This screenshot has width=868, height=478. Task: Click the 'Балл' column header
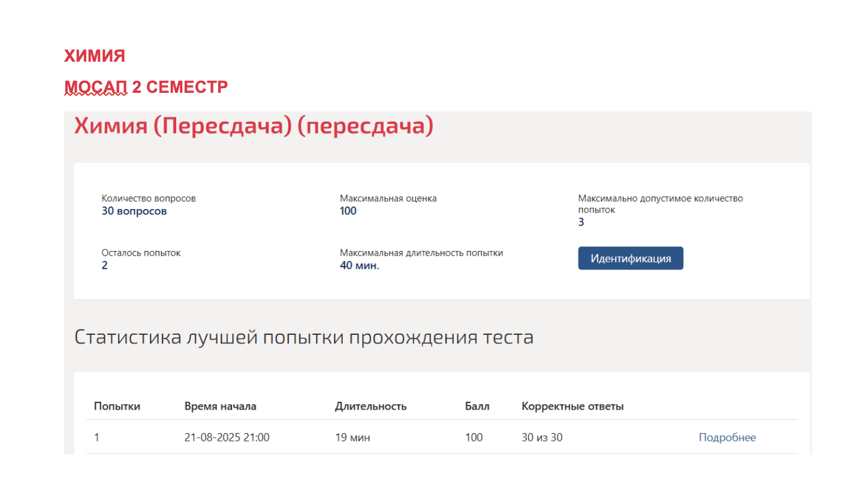point(477,406)
